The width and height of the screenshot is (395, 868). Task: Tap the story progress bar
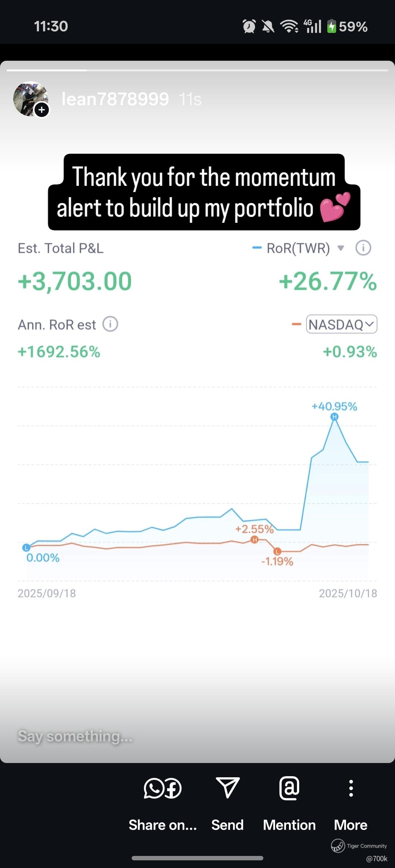[197, 70]
